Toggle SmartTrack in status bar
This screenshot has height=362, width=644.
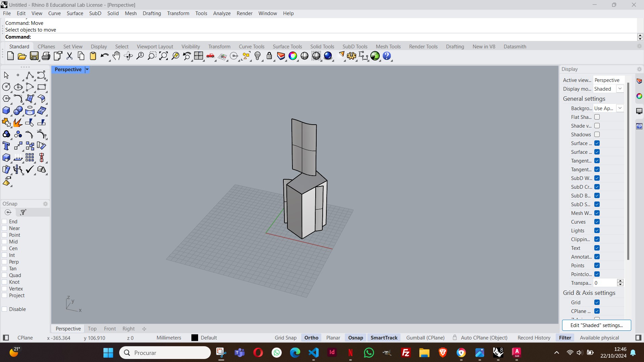(384, 338)
